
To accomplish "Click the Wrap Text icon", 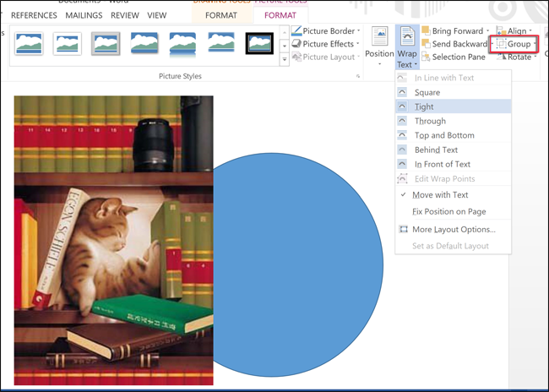I will pyautogui.click(x=407, y=36).
